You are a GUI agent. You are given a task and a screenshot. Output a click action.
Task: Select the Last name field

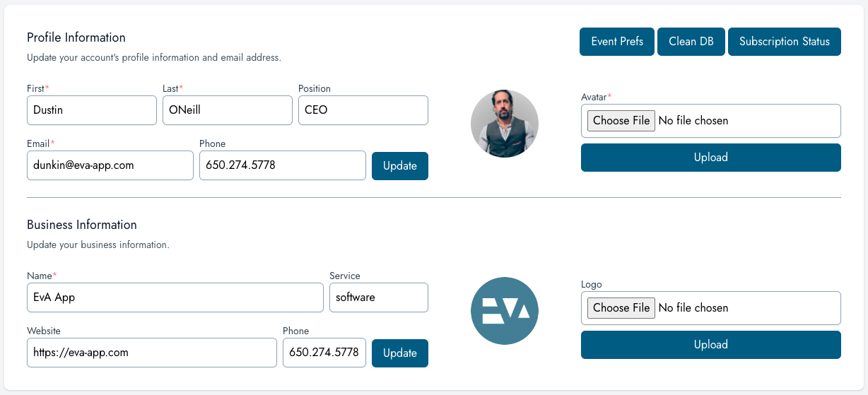click(x=227, y=110)
